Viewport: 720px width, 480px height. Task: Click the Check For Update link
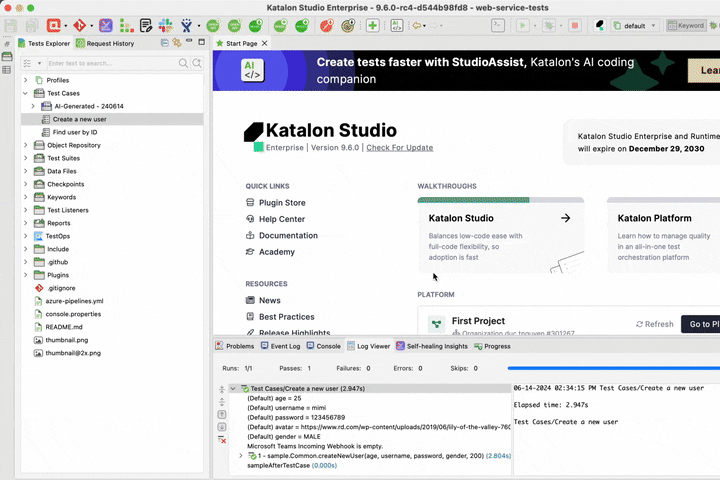pyautogui.click(x=399, y=147)
